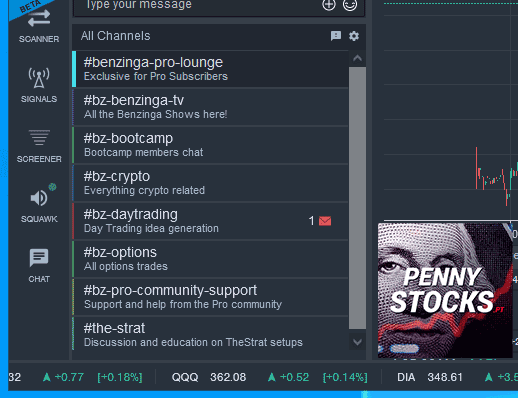
Task: Open the #bz-daytrading channel
Action: click(x=210, y=221)
